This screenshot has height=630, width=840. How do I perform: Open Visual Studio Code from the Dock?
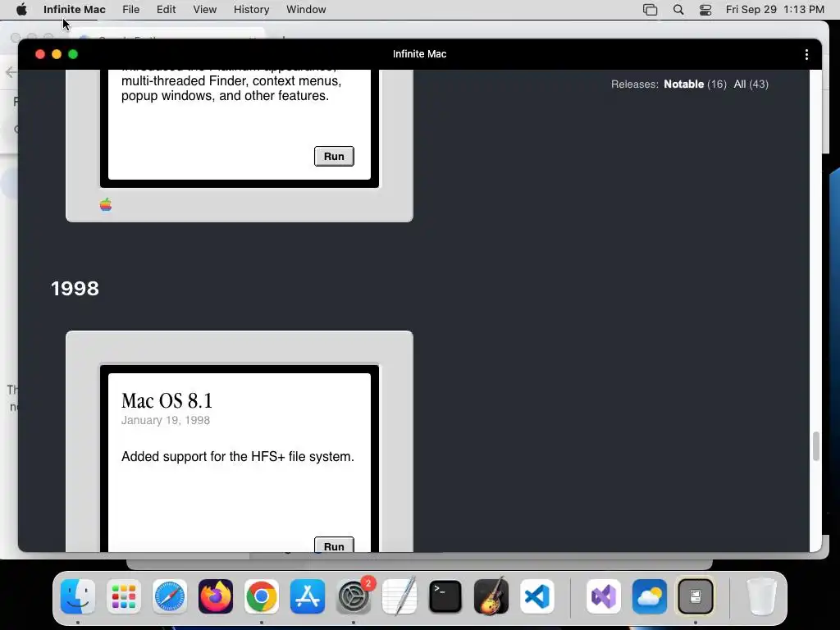(x=537, y=596)
